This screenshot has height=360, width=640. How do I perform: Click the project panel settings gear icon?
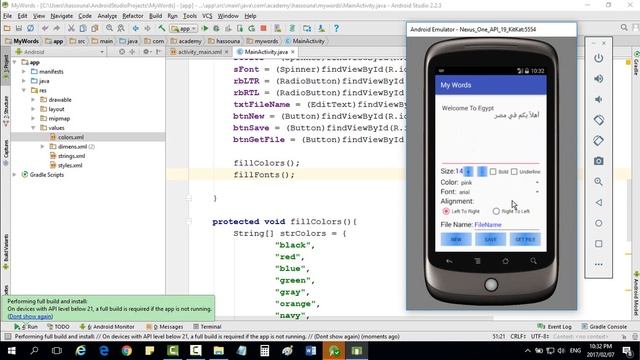coord(146,52)
